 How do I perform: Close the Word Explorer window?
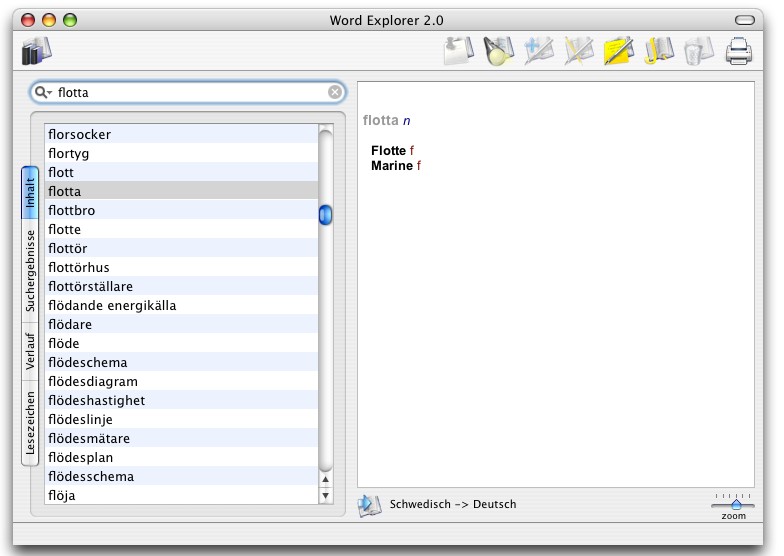pyautogui.click(x=28, y=20)
